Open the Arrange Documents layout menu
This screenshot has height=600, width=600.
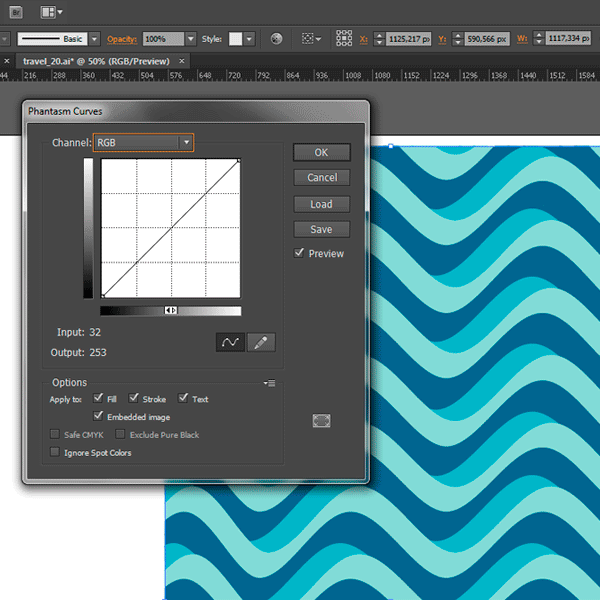pos(51,12)
